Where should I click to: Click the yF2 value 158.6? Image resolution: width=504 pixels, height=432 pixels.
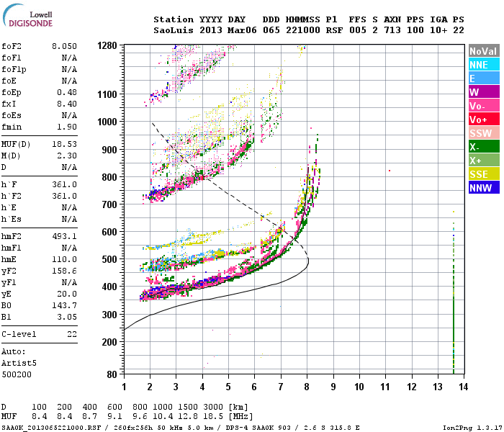click(64, 271)
